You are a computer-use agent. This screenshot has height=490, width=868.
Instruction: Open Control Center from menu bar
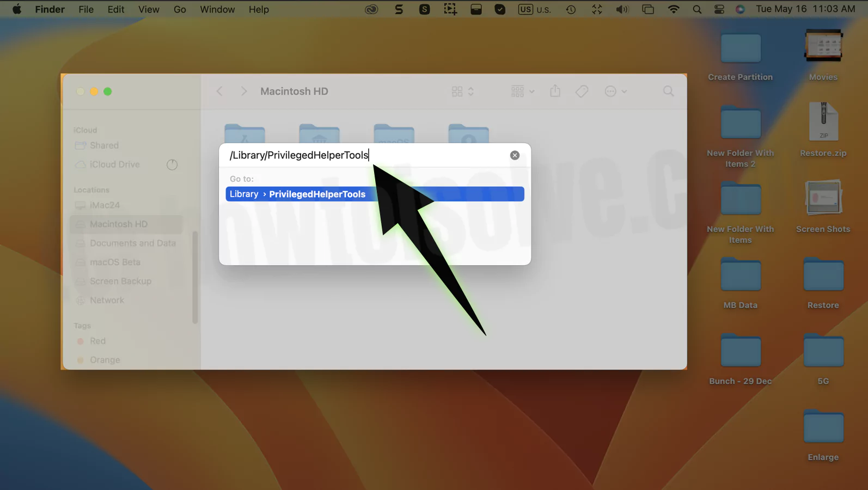[719, 9]
